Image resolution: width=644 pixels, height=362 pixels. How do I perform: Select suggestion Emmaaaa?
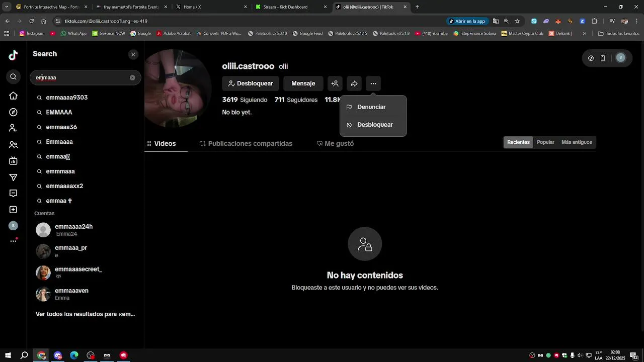pyautogui.click(x=86, y=142)
